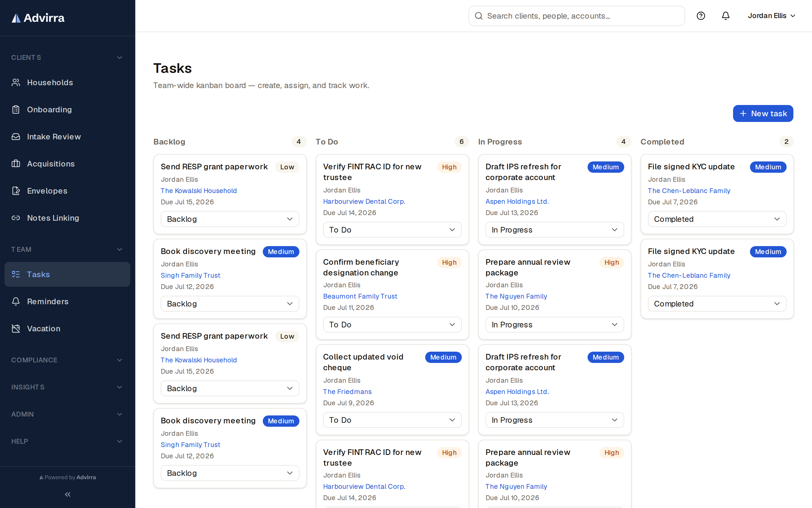The height and width of the screenshot is (508, 812).
Task: Click the Households people icon
Action: (x=16, y=82)
